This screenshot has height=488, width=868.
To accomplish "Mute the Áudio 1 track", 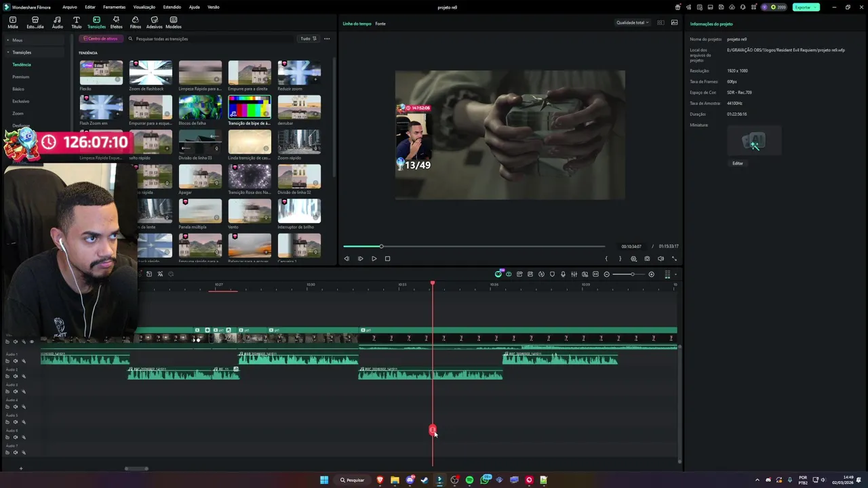I will 16,361.
